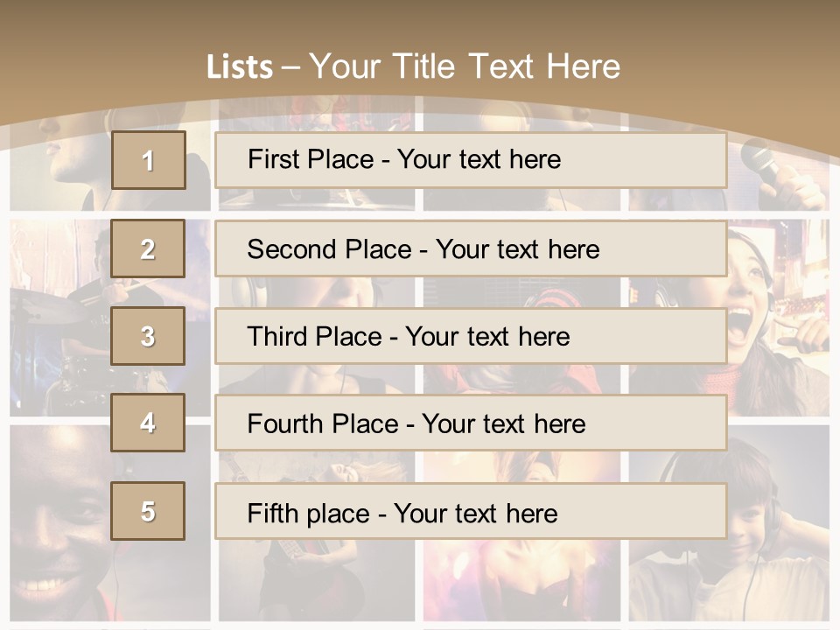Click the number 1 box
The image size is (840, 630).
[x=149, y=160]
